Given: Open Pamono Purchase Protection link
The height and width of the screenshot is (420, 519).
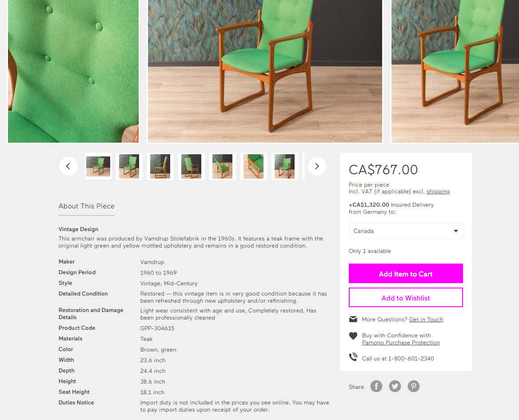Looking at the screenshot, I should pos(400,343).
